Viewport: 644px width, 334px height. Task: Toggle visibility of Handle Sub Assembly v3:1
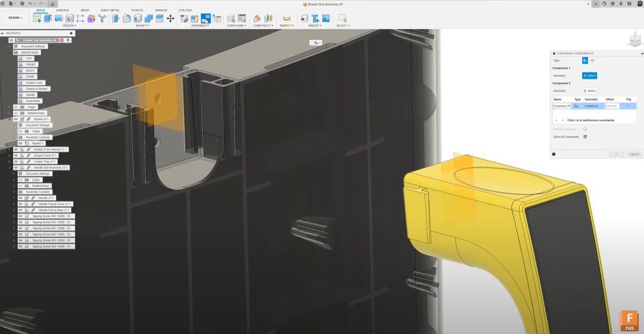tap(16, 168)
